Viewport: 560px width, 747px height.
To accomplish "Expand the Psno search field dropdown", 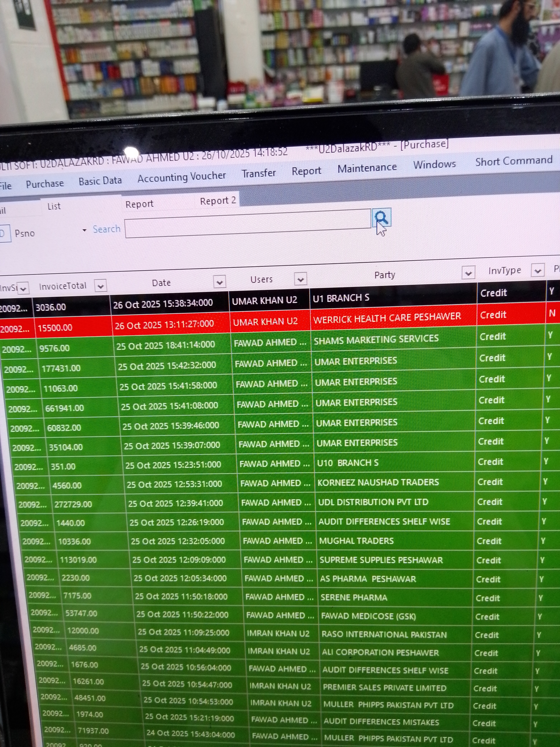I will [84, 230].
